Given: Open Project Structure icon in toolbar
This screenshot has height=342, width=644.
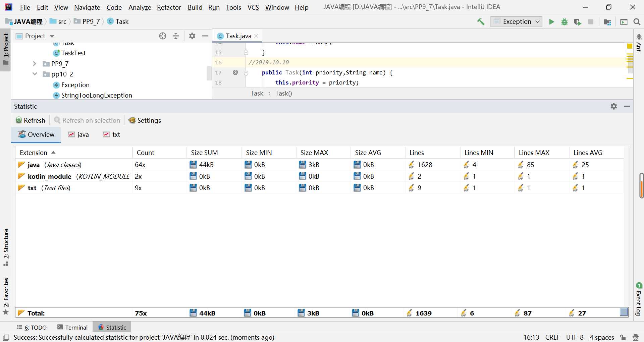Looking at the screenshot, I should [607, 22].
